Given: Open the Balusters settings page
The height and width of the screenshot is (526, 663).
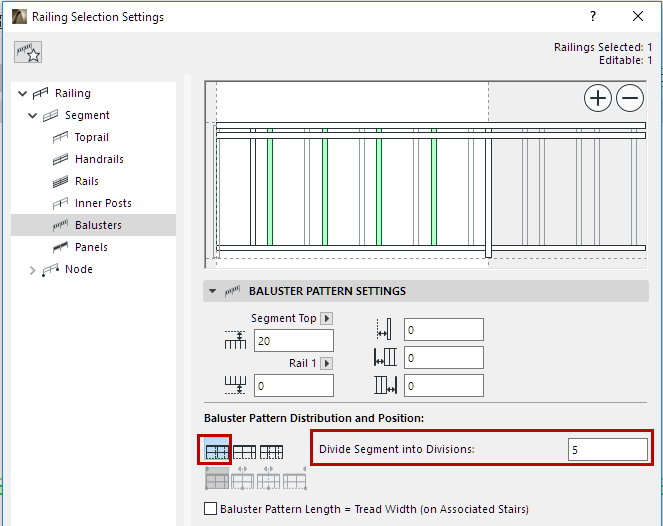Looking at the screenshot, I should click(93, 225).
